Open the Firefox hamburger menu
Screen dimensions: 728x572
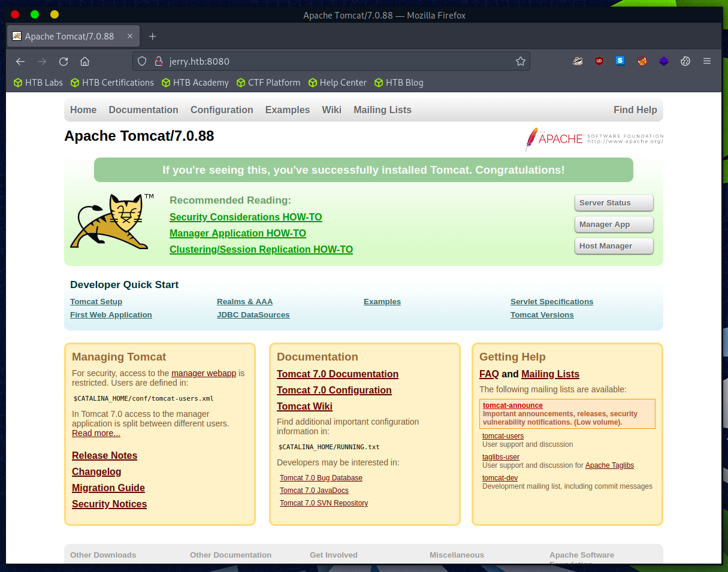(x=707, y=61)
